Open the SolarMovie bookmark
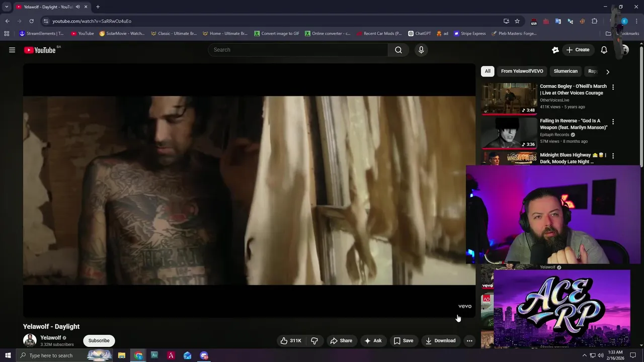Screen dimensions: 644x362 pos(122,34)
